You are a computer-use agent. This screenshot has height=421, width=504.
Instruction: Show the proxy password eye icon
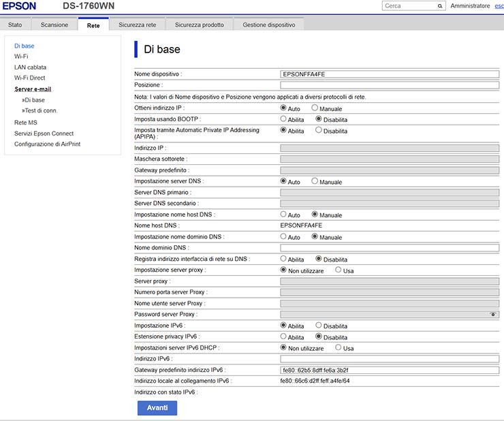pos(493,315)
